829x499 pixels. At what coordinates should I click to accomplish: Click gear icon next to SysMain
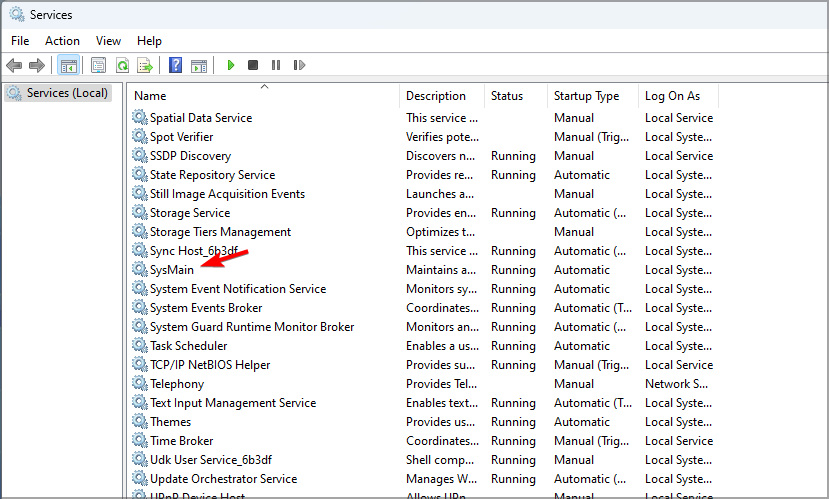pos(140,269)
